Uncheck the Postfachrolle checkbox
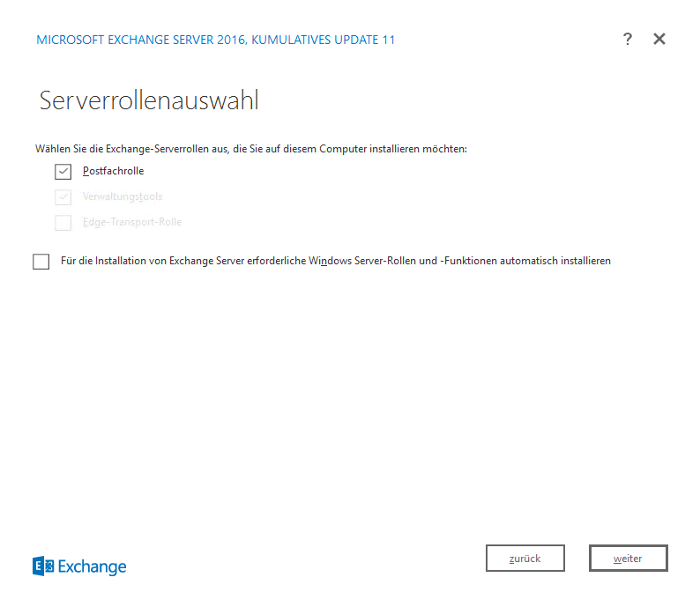 63,171
